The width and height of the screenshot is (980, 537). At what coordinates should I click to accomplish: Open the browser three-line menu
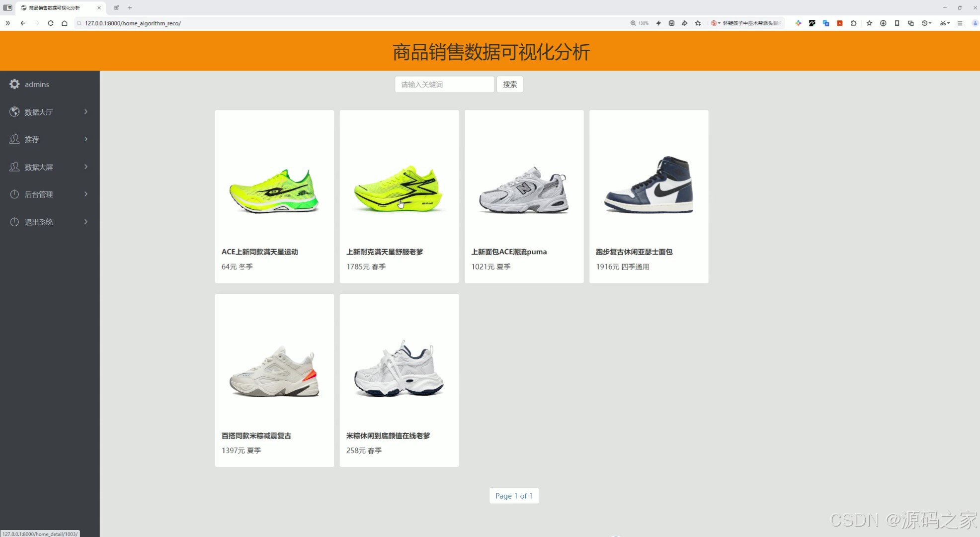[x=960, y=23]
